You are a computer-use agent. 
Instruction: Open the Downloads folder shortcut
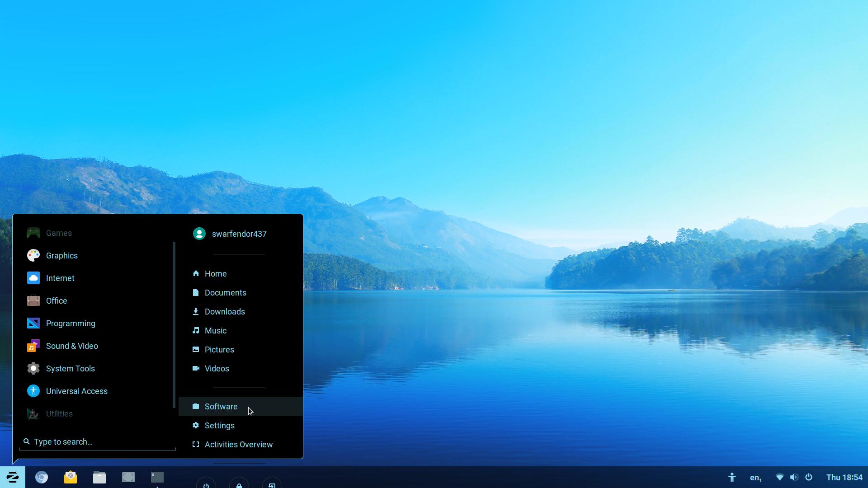point(225,311)
